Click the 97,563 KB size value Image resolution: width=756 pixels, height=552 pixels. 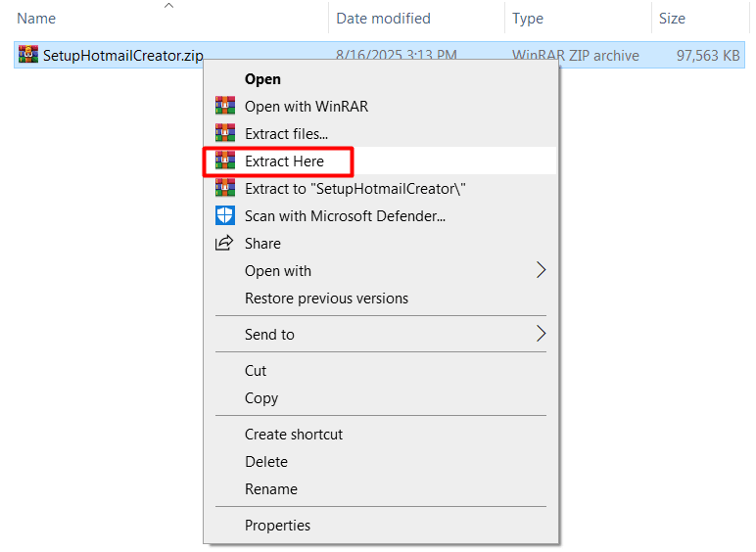point(708,56)
